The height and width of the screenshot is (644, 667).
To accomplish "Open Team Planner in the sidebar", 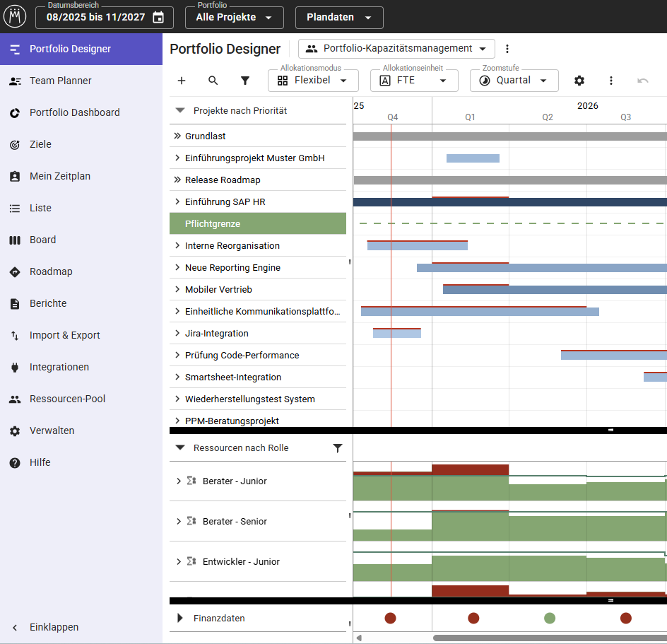I will click(61, 81).
